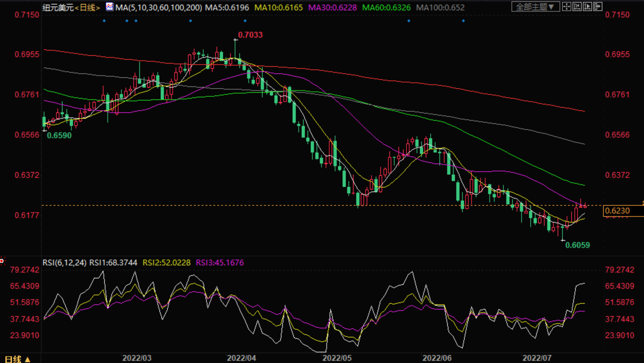This screenshot has width=644, height=363.
Task: Click the chart playback icon with right arrow
Action: pyautogui.click(x=587, y=6)
